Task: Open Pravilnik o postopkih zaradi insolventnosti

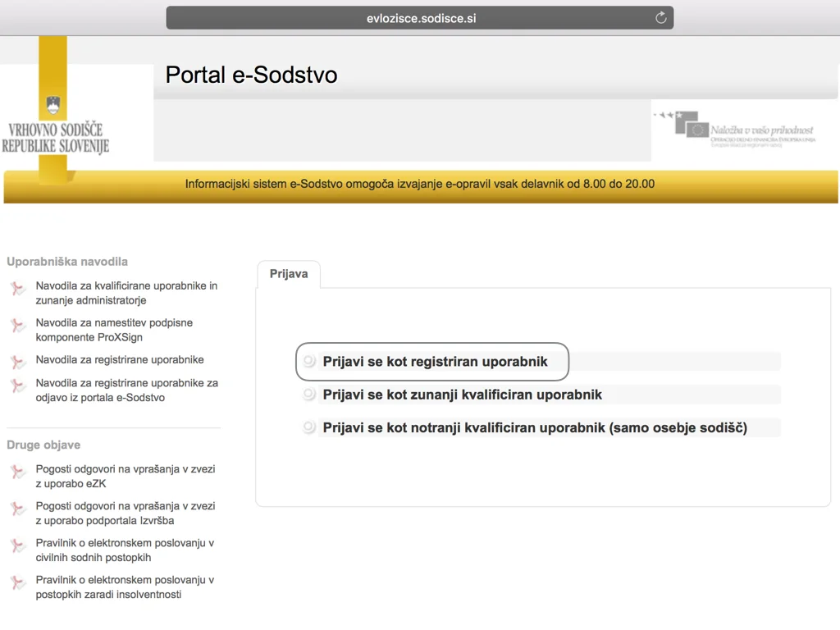Action: click(125, 587)
